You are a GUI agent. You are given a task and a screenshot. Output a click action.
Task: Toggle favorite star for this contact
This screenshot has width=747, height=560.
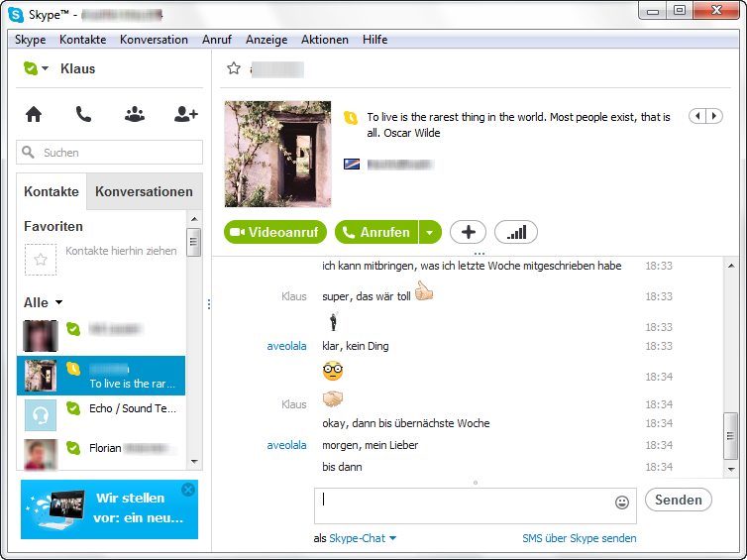(234, 68)
